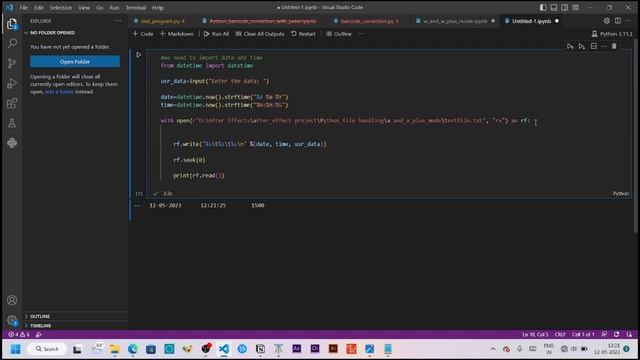Open the Manage gear in activity bar
The image size is (640, 360).
(12, 320)
